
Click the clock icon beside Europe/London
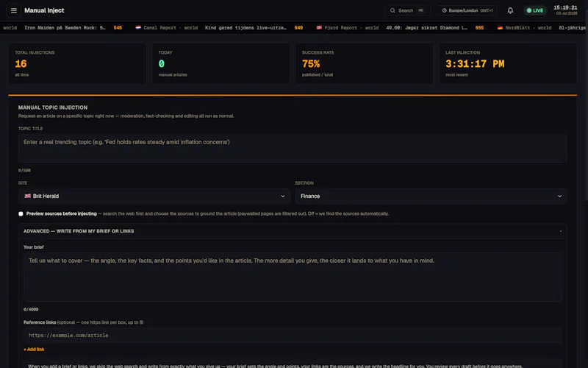pyautogui.click(x=445, y=10)
